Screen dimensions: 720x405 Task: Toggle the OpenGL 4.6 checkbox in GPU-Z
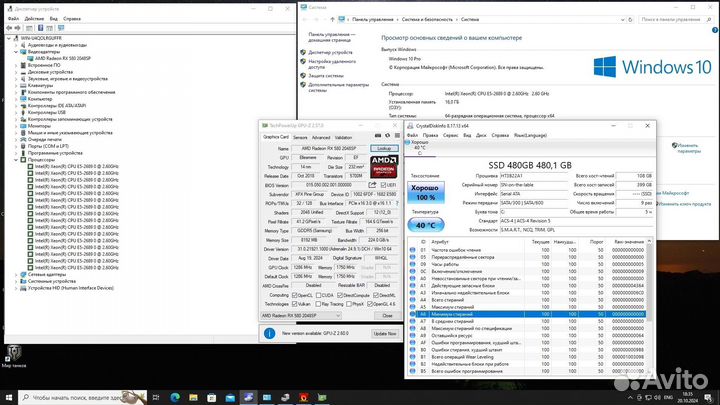[370, 304]
